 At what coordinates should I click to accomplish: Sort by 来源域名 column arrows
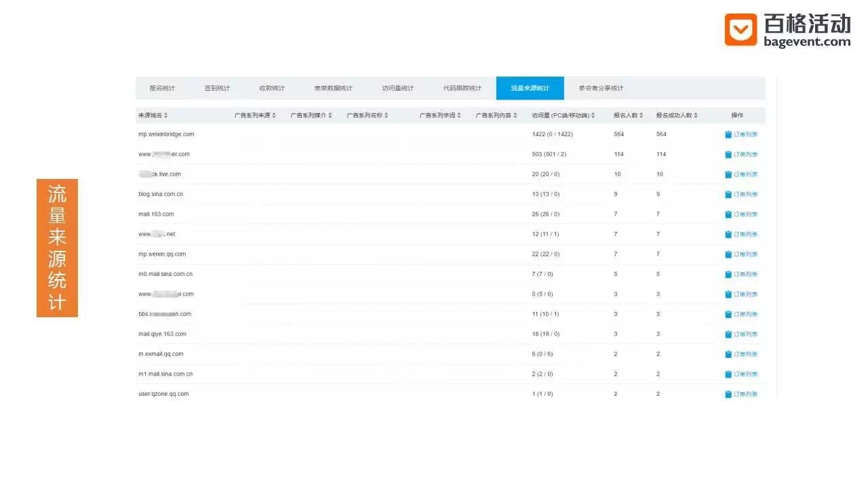point(165,115)
